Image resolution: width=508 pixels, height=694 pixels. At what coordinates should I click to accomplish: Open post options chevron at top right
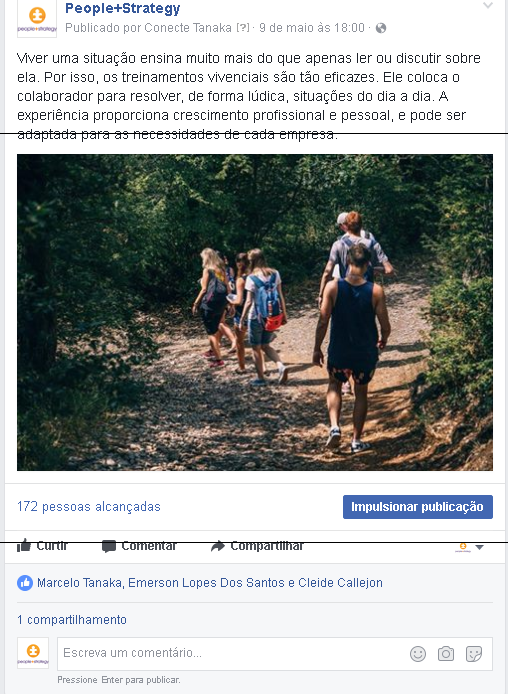coord(488,6)
